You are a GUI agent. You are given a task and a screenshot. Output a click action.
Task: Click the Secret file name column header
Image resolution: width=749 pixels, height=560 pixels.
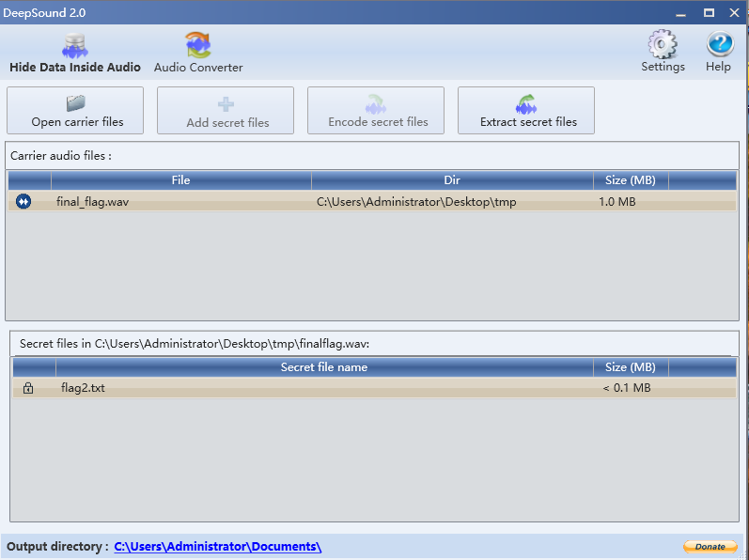(x=324, y=367)
